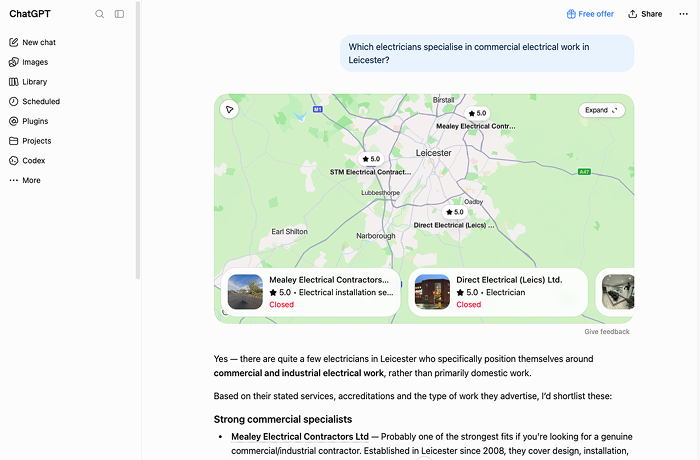700x460 pixels.
Task: Toggle the sidebar panel icon
Action: 119,14
